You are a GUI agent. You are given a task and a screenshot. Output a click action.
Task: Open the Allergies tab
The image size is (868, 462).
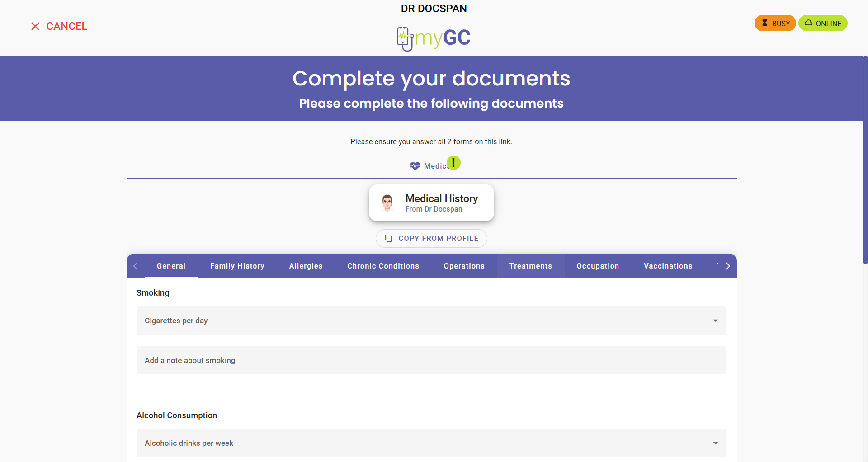click(x=306, y=266)
